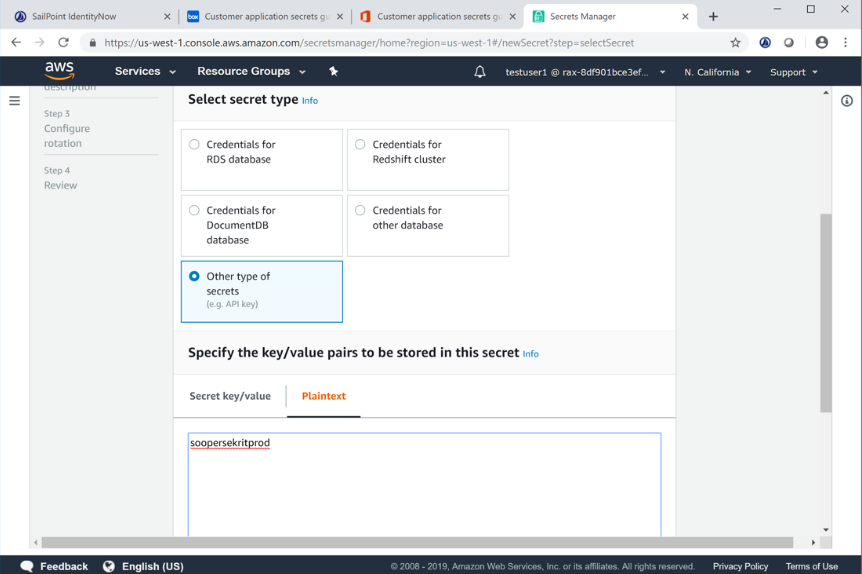
Task: Open the hamburger side navigation menu
Action: (x=14, y=101)
